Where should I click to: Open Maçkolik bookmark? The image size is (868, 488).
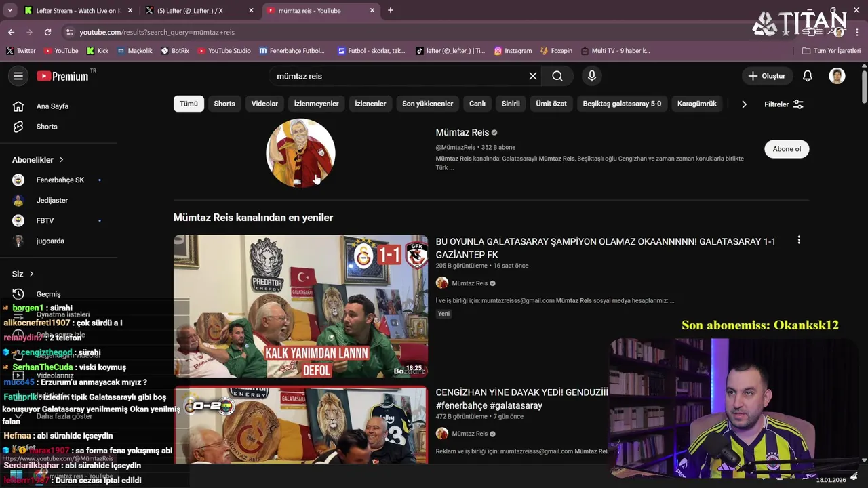tap(135, 51)
